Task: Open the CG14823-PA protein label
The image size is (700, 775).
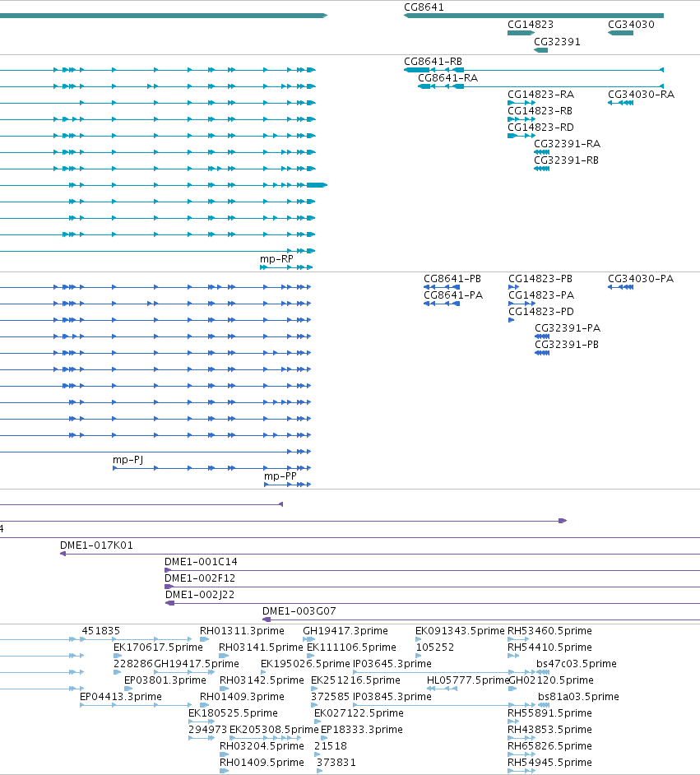Action: tap(541, 295)
